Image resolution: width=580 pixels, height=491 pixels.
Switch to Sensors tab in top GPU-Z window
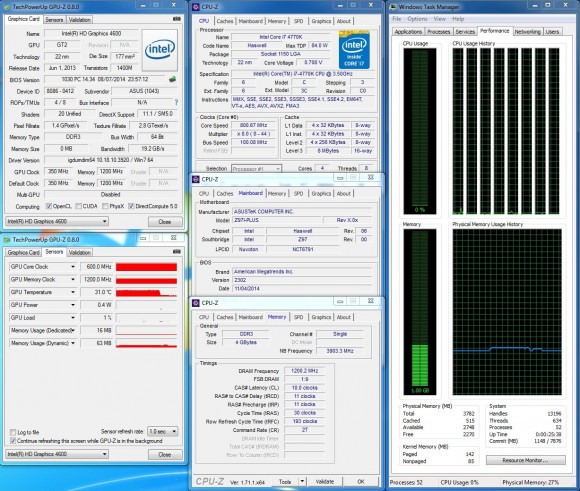[54, 20]
